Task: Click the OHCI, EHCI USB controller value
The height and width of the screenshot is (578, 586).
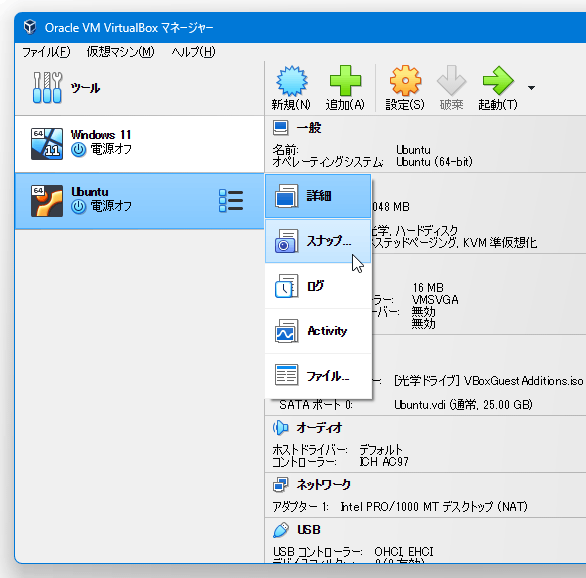Action: pos(404,552)
